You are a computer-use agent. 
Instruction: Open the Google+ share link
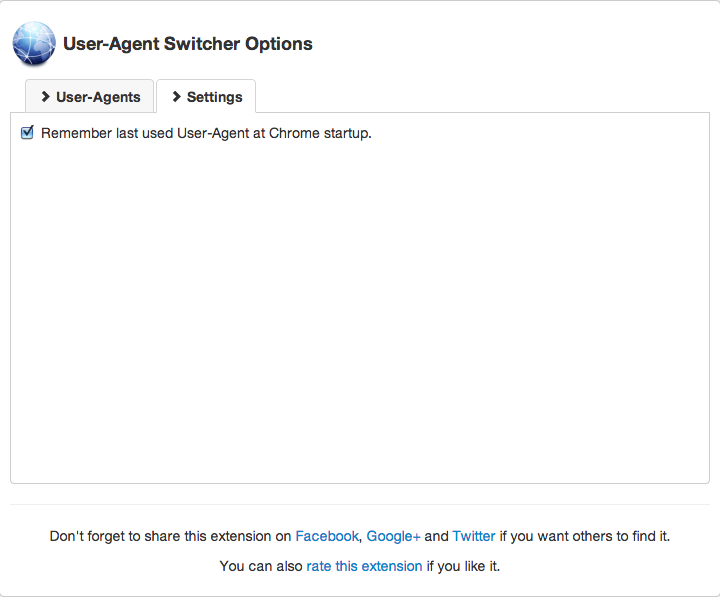(x=393, y=536)
